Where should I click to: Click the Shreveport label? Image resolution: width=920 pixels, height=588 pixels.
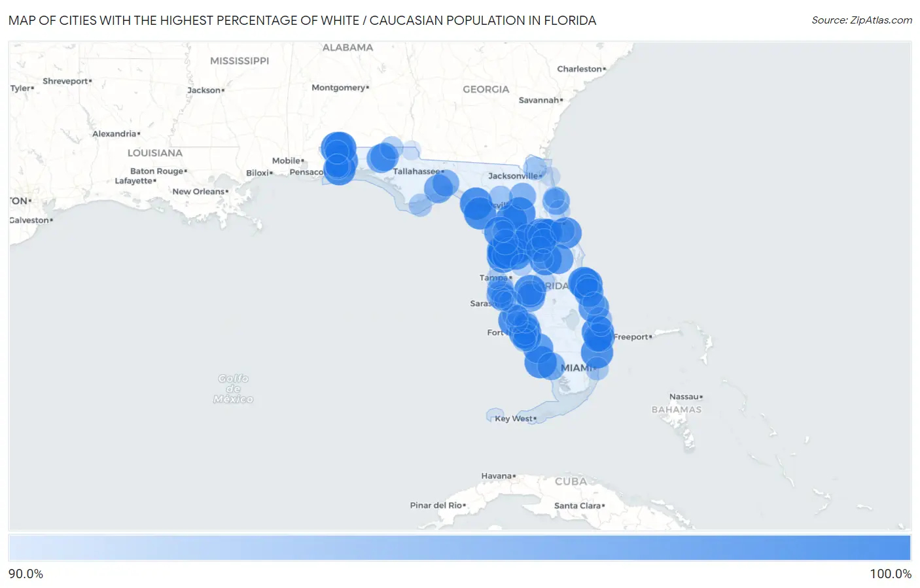(66, 81)
